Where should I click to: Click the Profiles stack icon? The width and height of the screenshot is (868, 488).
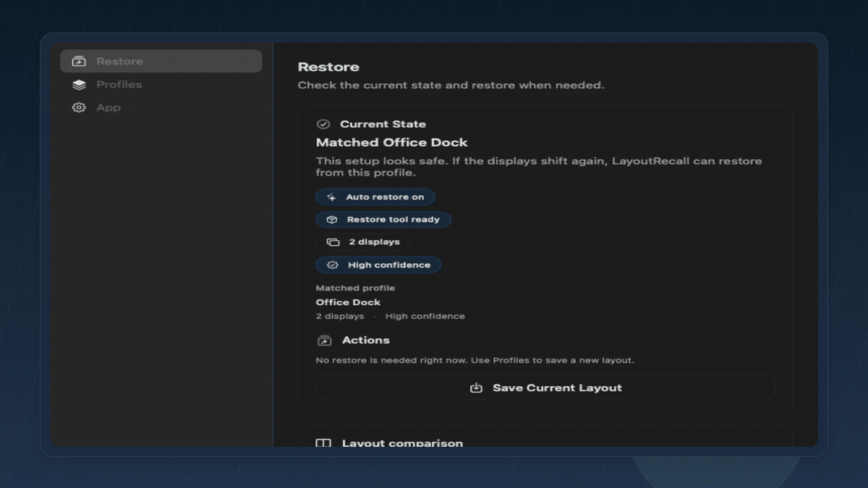point(79,85)
